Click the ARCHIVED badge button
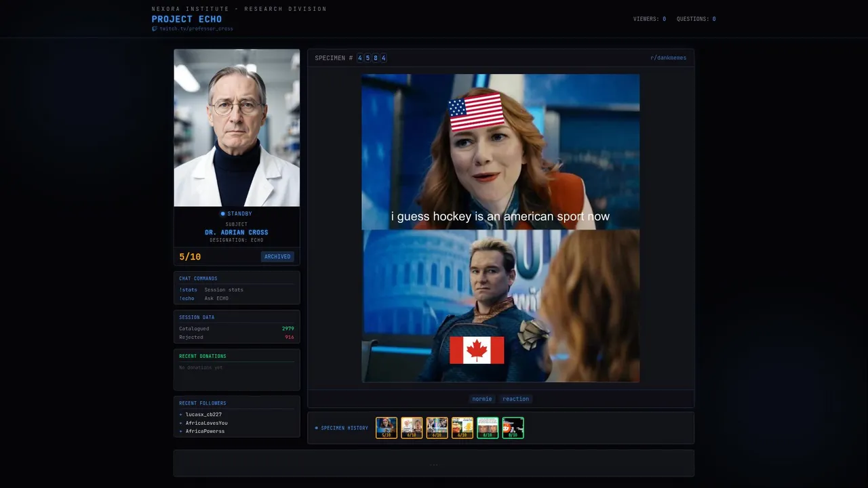The width and height of the screenshot is (868, 488). coord(277,257)
